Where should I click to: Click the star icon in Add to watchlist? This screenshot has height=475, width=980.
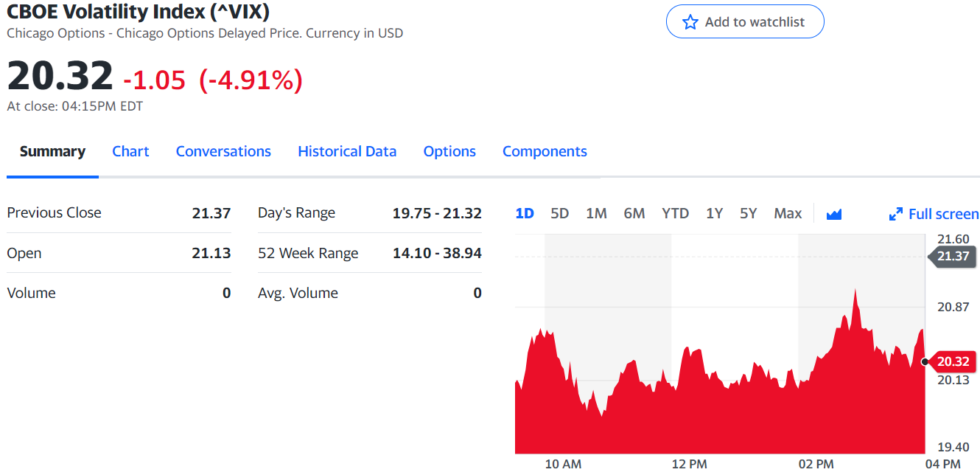(690, 22)
